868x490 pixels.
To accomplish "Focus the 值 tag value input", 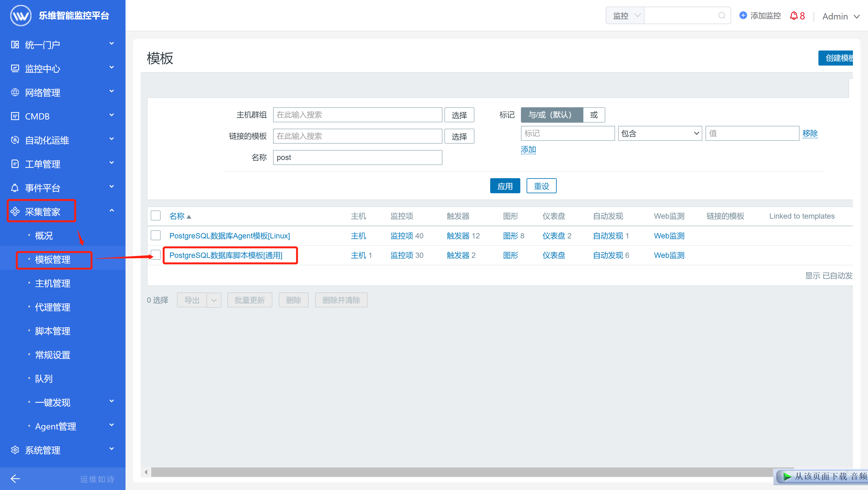I will point(752,133).
